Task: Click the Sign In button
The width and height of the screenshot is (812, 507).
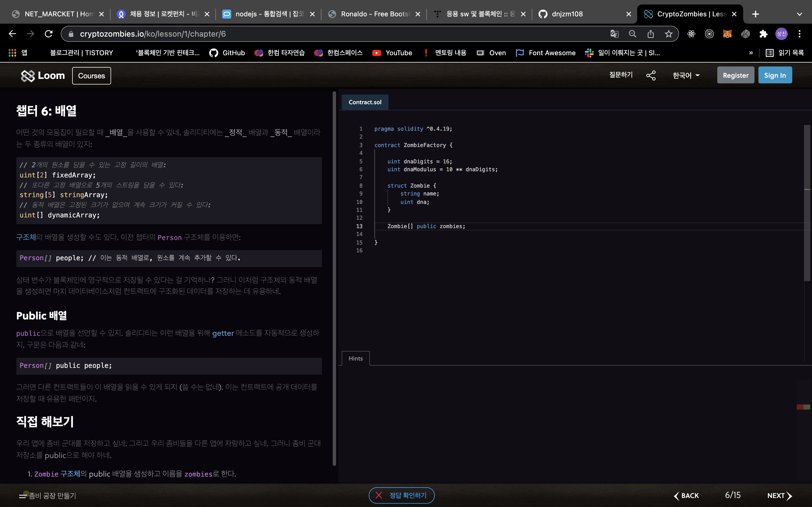Action: pyautogui.click(x=775, y=75)
